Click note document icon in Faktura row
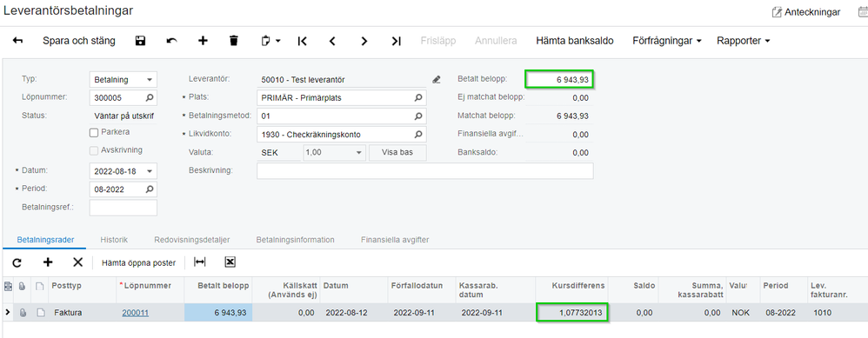The height and width of the screenshot is (338, 868). (40, 313)
